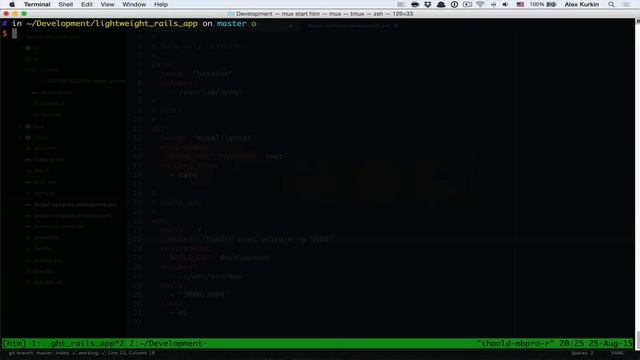Open the Apple menu
Image resolution: width=640 pixels, height=360 pixels.
coord(12,4)
